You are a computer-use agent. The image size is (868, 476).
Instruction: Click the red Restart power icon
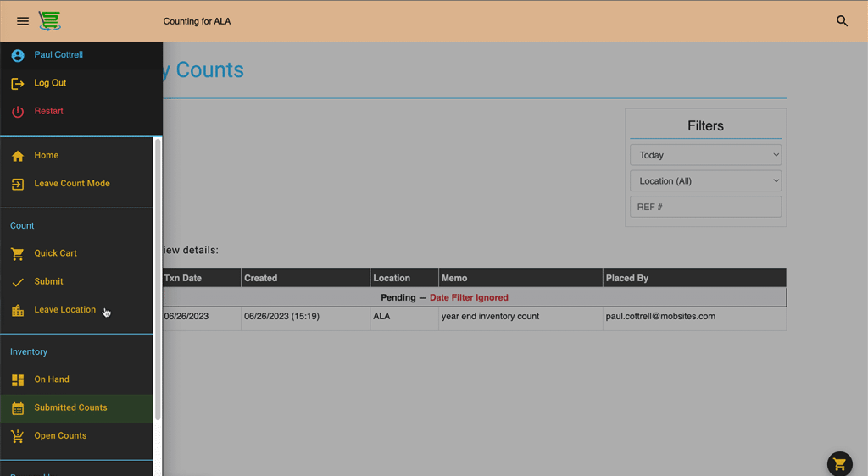18,112
